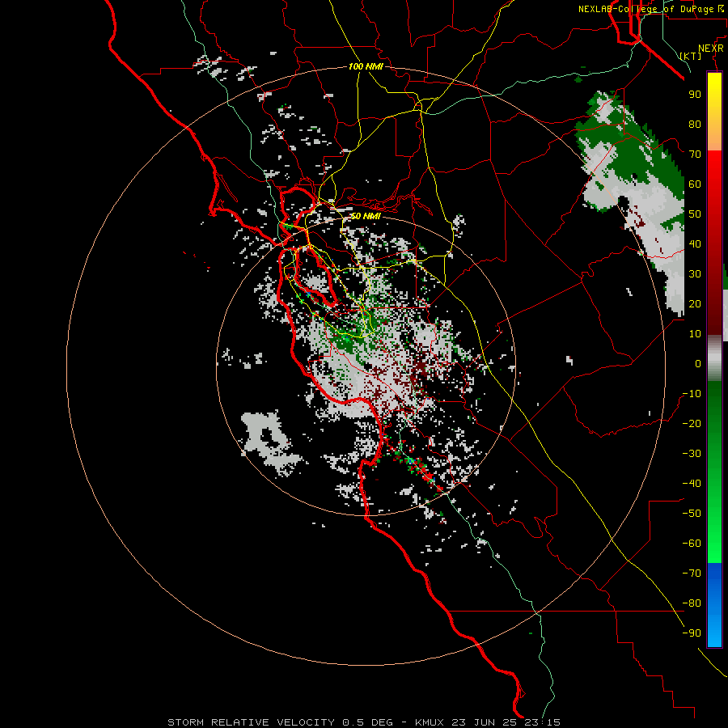Click the "[KT]" units label above the scale
The height and width of the screenshot is (728, 728).
691,56
